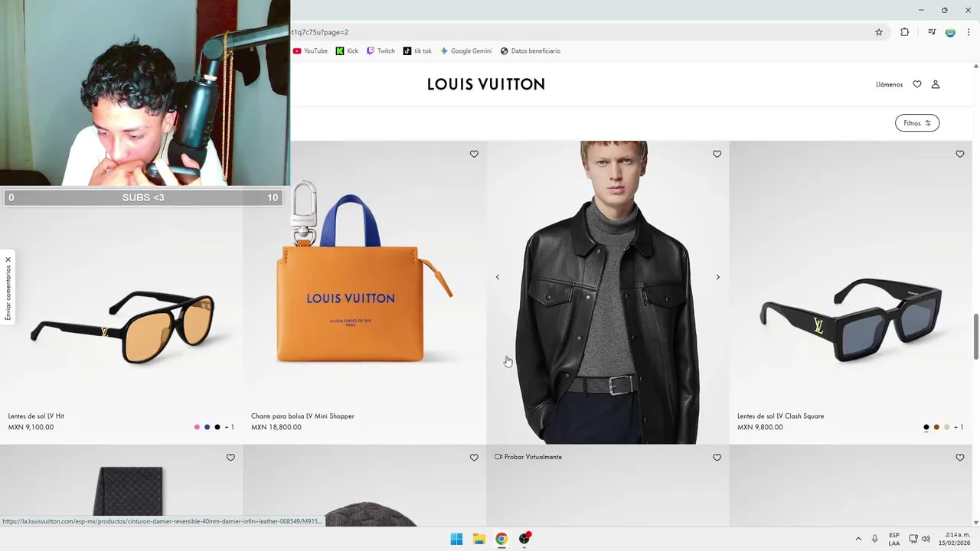Add the leather jacket product to wishlist
This screenshot has height=551, width=980.
(717, 154)
